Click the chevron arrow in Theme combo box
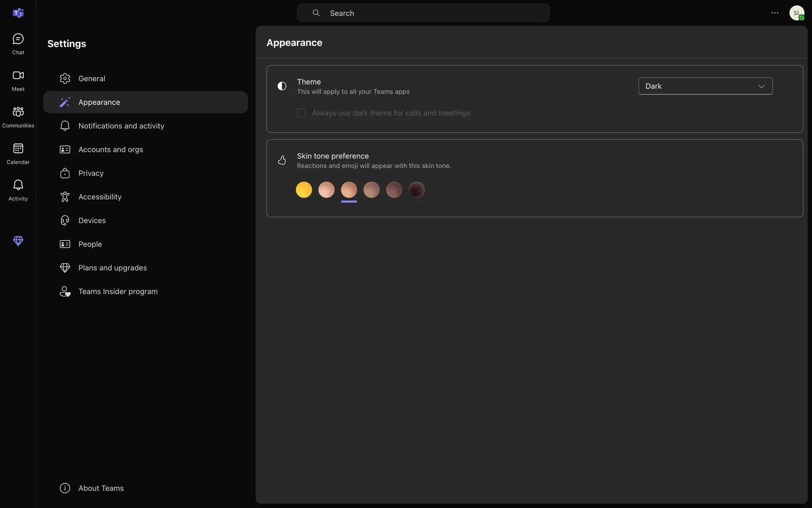The height and width of the screenshot is (508, 812). pos(761,86)
